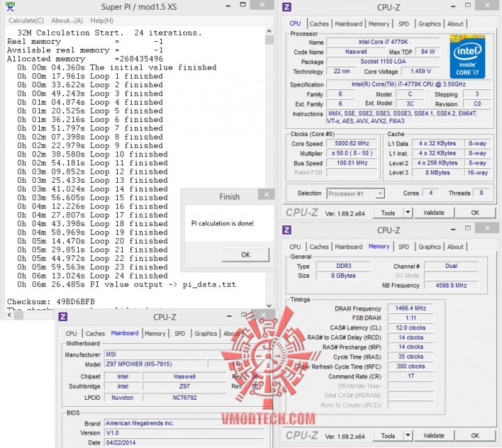Click Validate button in Memory CPU-Z window

click(x=434, y=435)
